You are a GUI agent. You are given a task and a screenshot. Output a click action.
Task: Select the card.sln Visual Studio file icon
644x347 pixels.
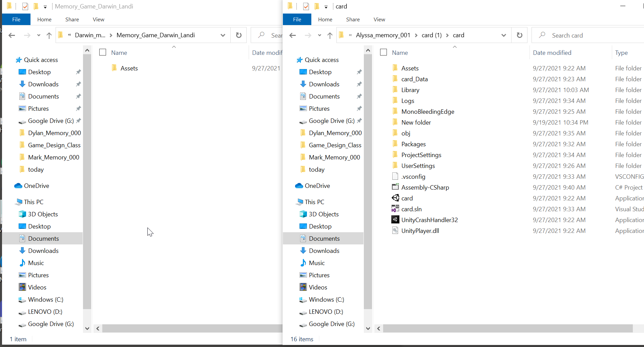click(x=395, y=209)
